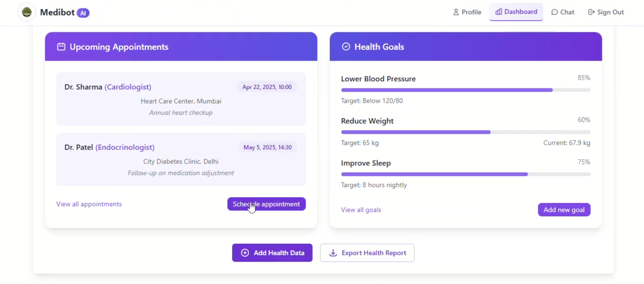
Task: Click the Lower Blood Pressure progress bar
Action: point(465,90)
